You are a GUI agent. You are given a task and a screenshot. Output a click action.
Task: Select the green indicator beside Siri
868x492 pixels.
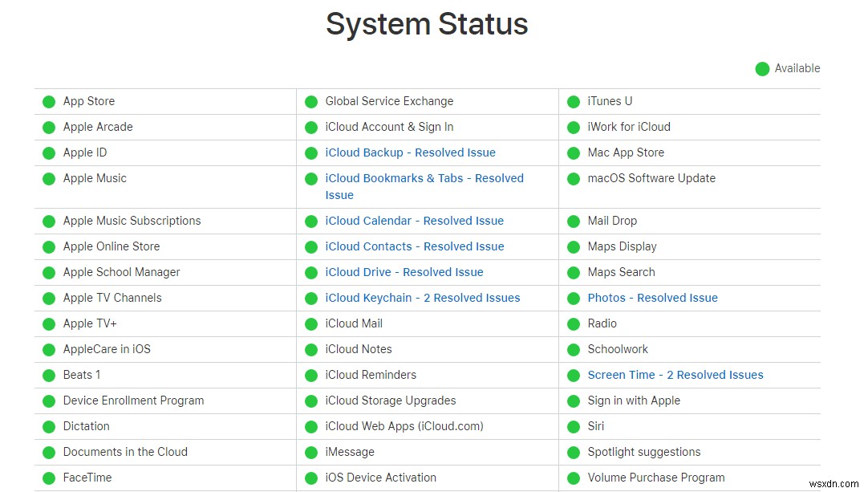coord(574,426)
